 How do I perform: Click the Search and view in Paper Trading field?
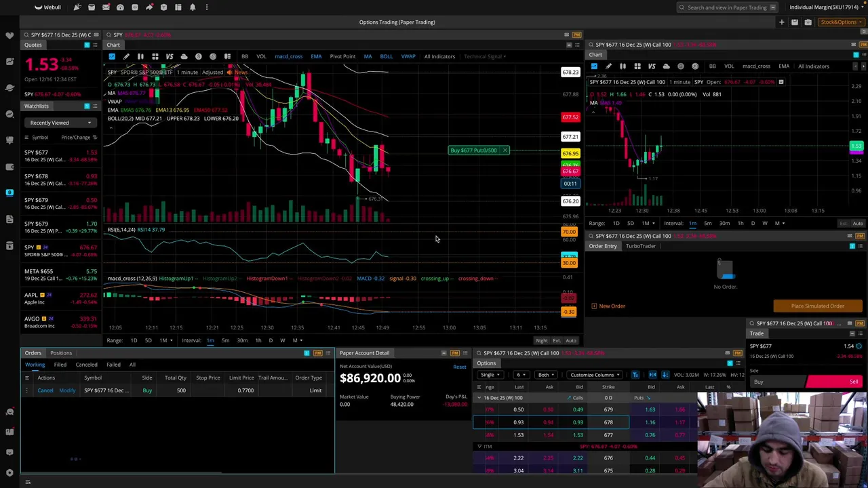click(727, 7)
